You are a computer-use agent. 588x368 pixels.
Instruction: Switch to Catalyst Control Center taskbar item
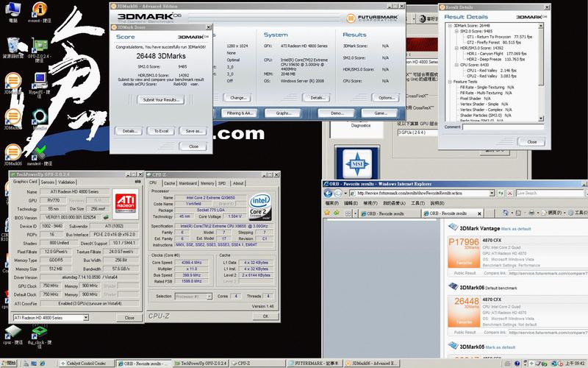[87, 364]
